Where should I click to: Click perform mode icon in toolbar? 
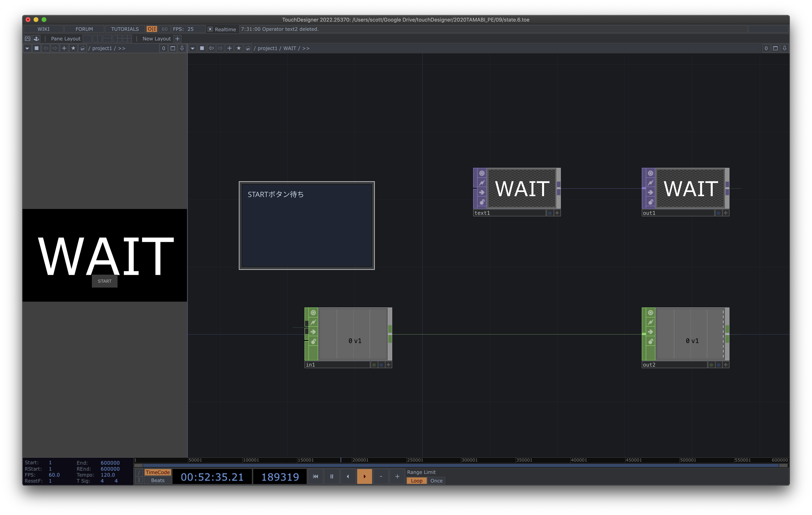pyautogui.click(x=28, y=39)
